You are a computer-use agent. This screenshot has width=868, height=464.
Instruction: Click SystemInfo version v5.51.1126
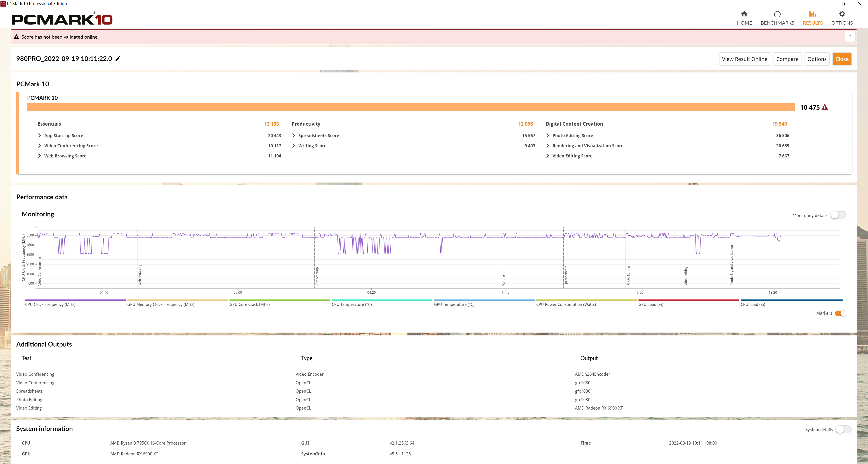coord(400,454)
